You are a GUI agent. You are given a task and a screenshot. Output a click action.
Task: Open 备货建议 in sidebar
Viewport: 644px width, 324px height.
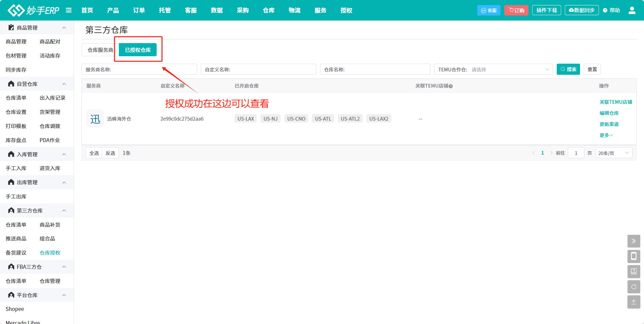pyautogui.click(x=16, y=253)
